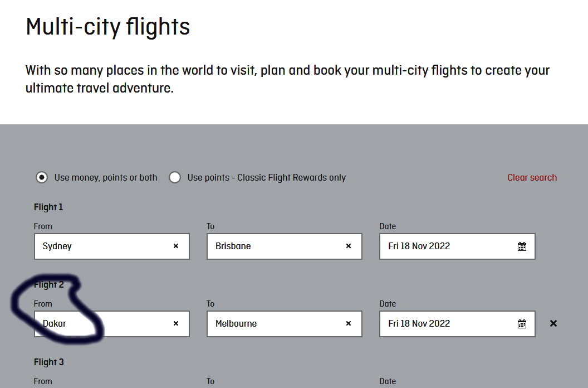Open calendar for Flight 2 date
The image size is (588, 388).
click(522, 324)
